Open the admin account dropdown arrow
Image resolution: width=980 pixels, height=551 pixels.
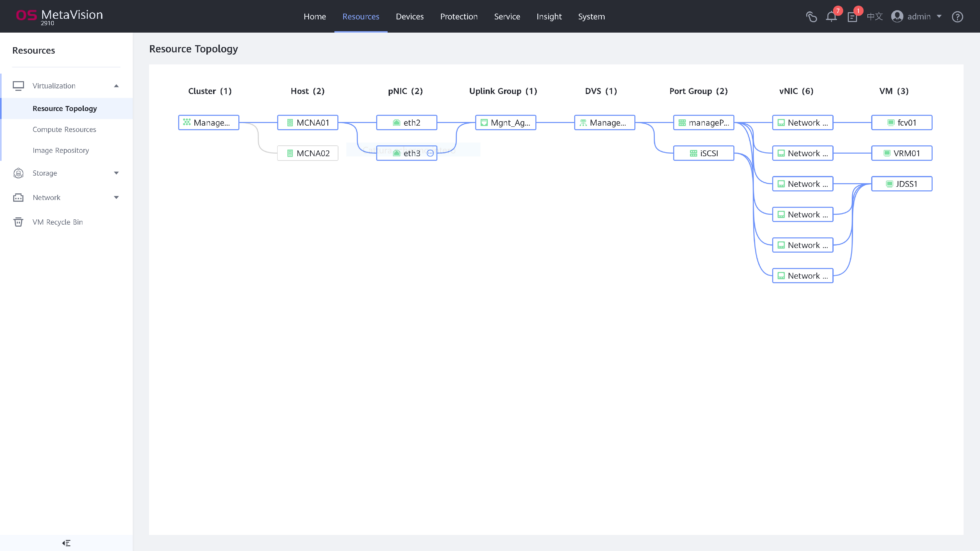pos(939,17)
